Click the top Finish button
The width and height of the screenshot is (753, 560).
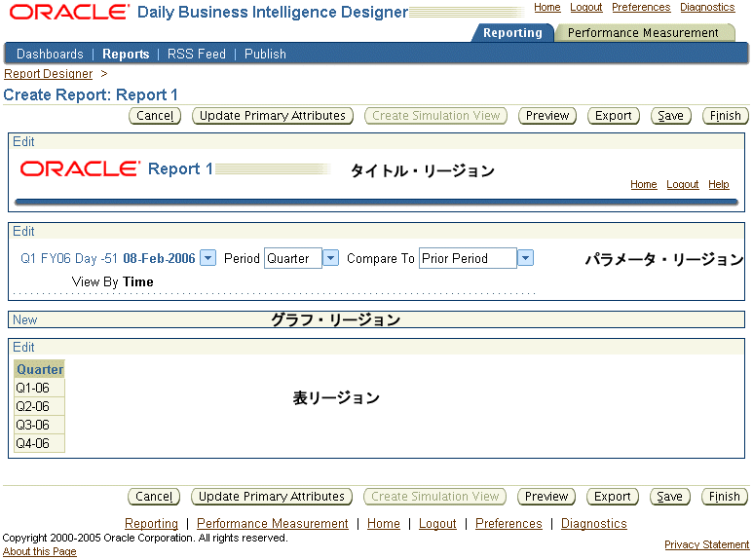[725, 116]
